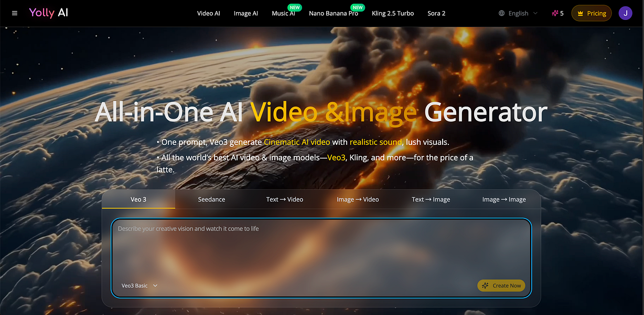Switch to Image → Video tab

click(358, 199)
